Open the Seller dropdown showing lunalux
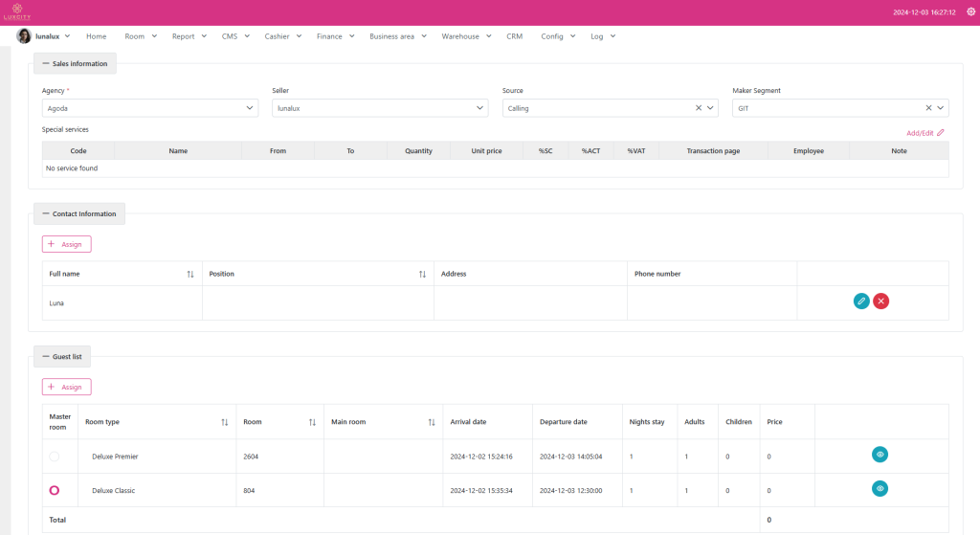The image size is (980, 535). pyautogui.click(x=380, y=108)
